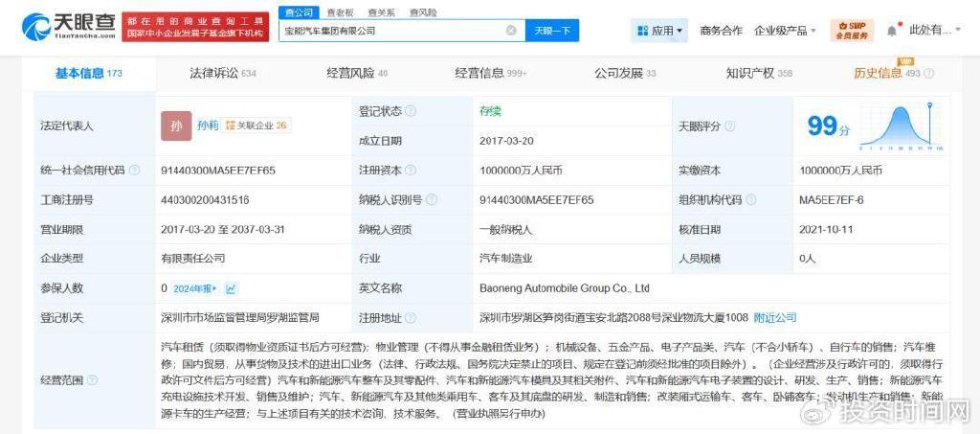Open legal representative 孙莉 profile link
Screen dimensions: 980x434
pyautogui.click(x=208, y=126)
